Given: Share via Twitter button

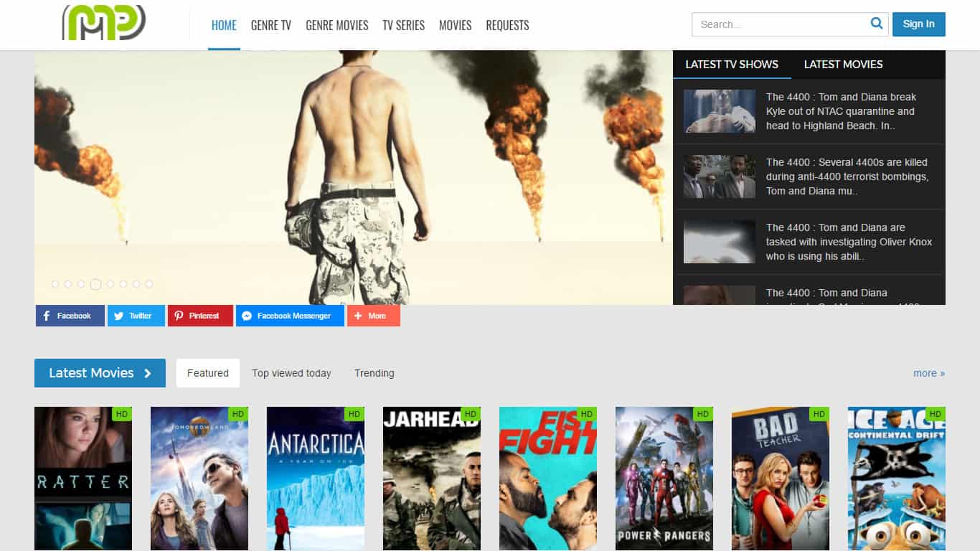Looking at the screenshot, I should click(x=136, y=316).
